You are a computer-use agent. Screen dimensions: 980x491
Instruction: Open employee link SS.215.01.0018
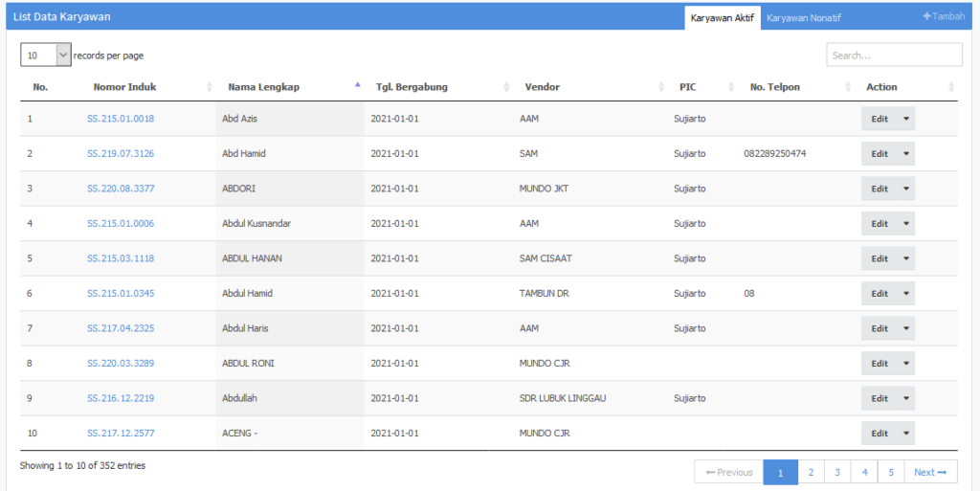pos(121,119)
